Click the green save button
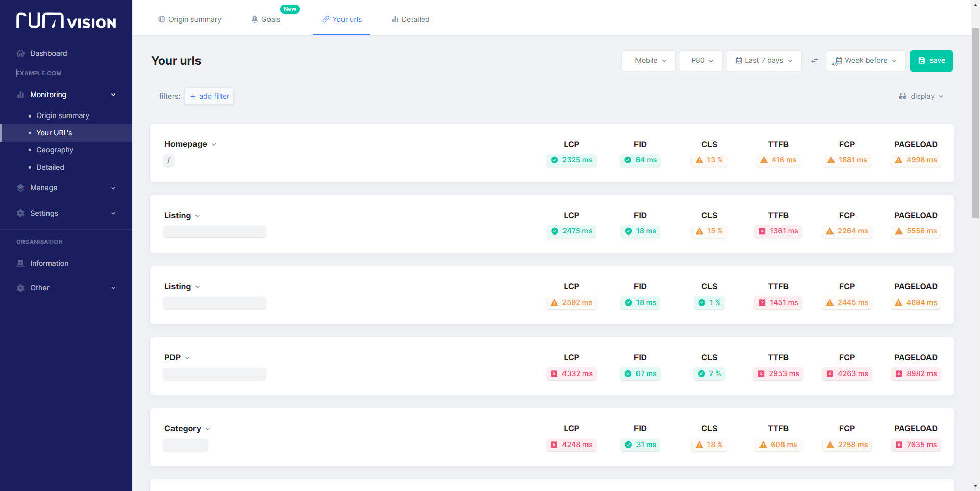The image size is (980, 491). click(931, 61)
